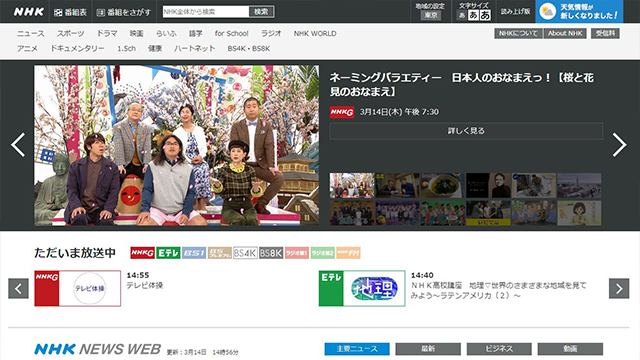The image size is (640, 360).
Task: Open the 1.5ch section
Action: (126, 49)
